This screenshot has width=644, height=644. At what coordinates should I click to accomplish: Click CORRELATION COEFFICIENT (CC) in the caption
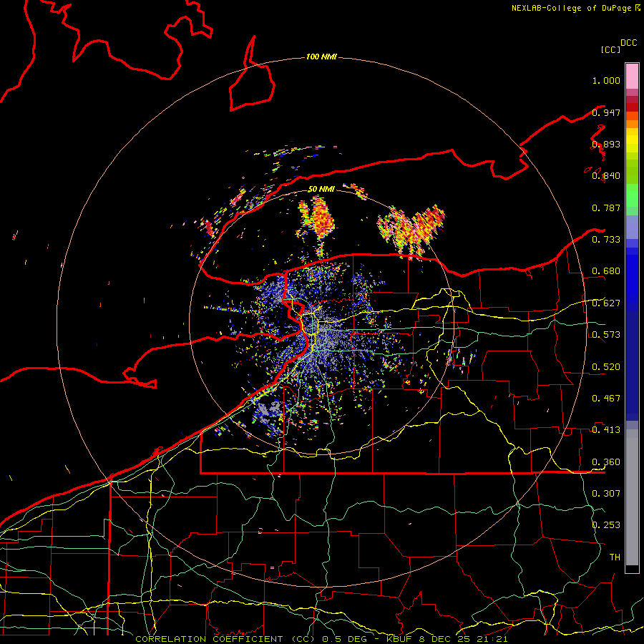(x=224, y=639)
